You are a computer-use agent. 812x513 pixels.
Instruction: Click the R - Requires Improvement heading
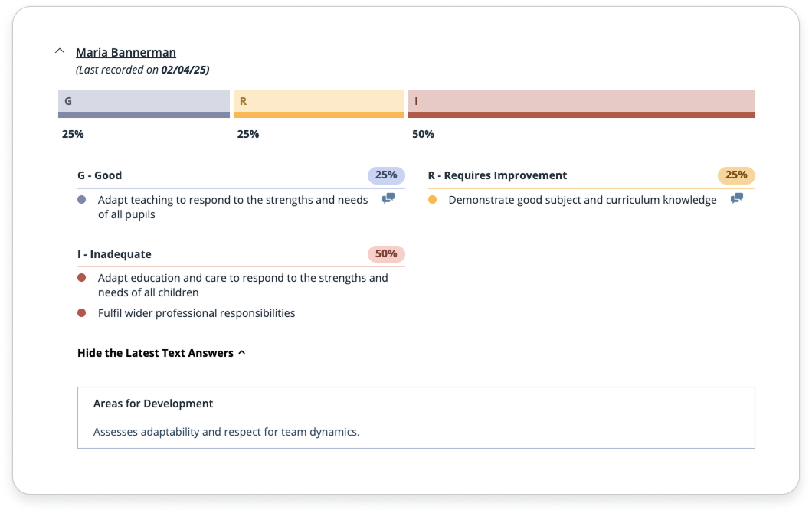497,175
